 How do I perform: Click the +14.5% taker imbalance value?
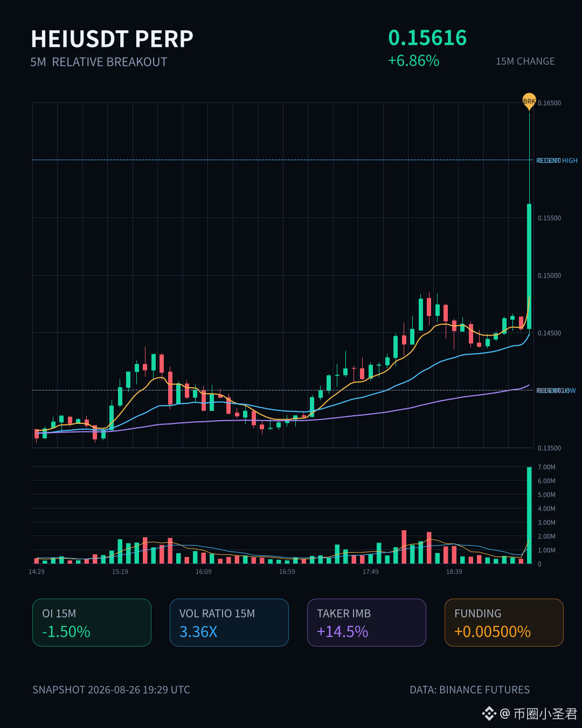(343, 631)
